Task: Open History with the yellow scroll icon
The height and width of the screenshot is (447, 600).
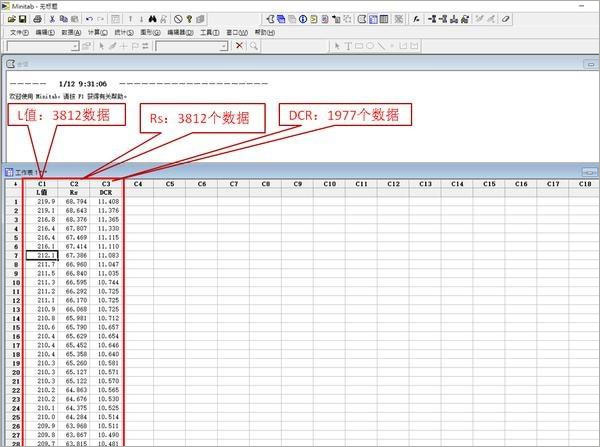Action: click(x=314, y=19)
